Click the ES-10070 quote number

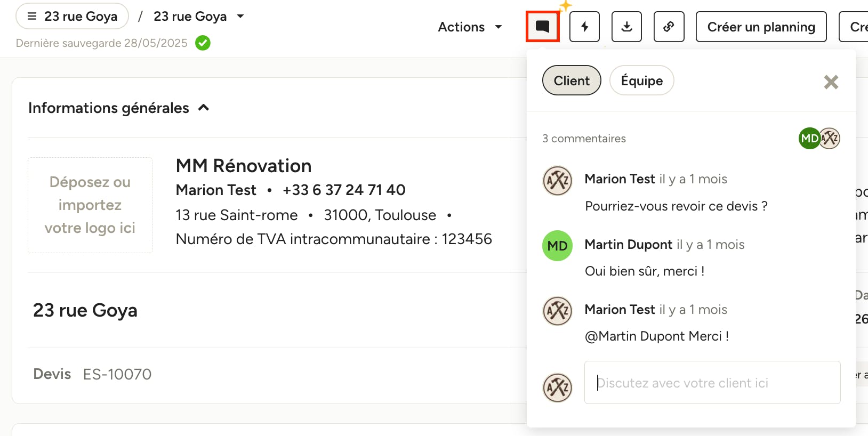117,374
